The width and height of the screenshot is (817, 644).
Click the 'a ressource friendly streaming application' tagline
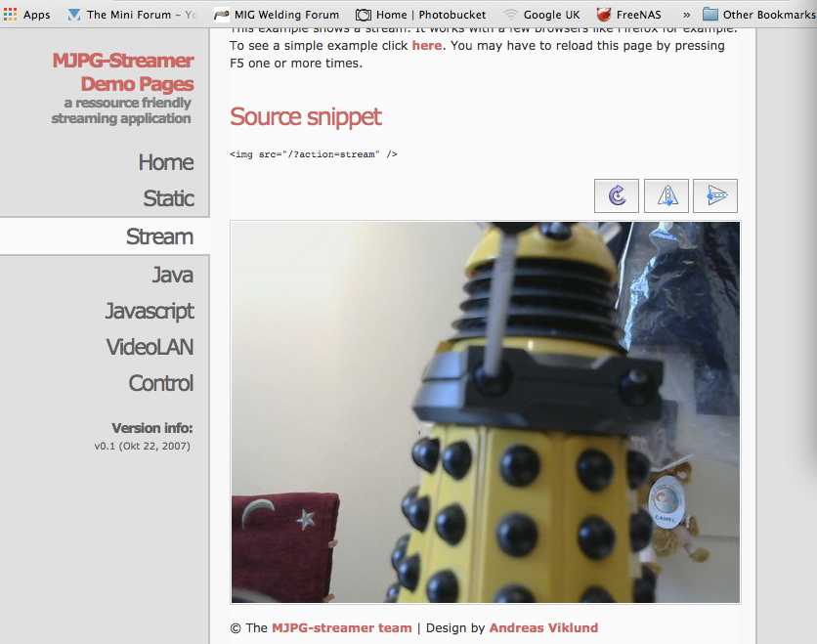pyautogui.click(x=121, y=110)
